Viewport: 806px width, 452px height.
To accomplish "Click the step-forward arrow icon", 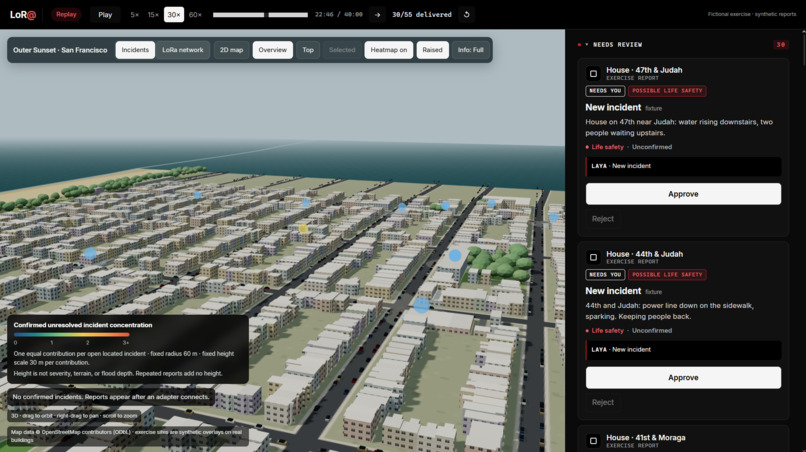I will (x=377, y=14).
